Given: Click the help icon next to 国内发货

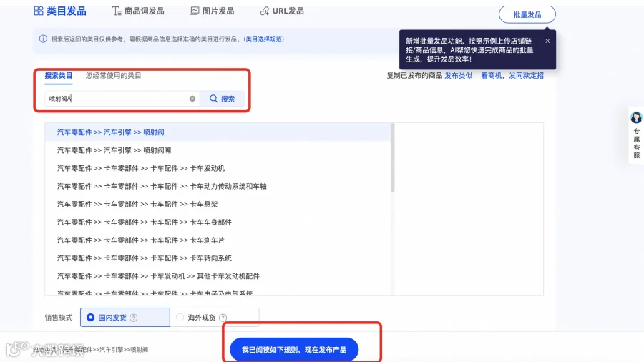Looking at the screenshot, I should tap(134, 318).
